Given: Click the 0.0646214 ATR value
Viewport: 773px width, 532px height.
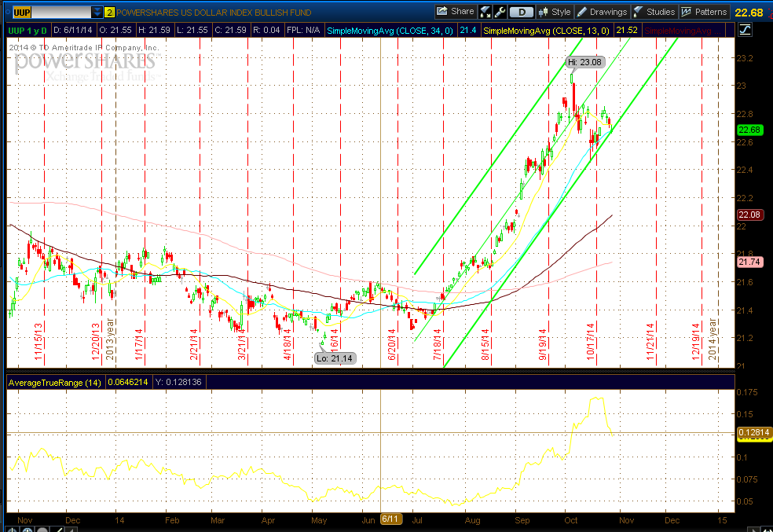Looking at the screenshot, I should point(128,382).
